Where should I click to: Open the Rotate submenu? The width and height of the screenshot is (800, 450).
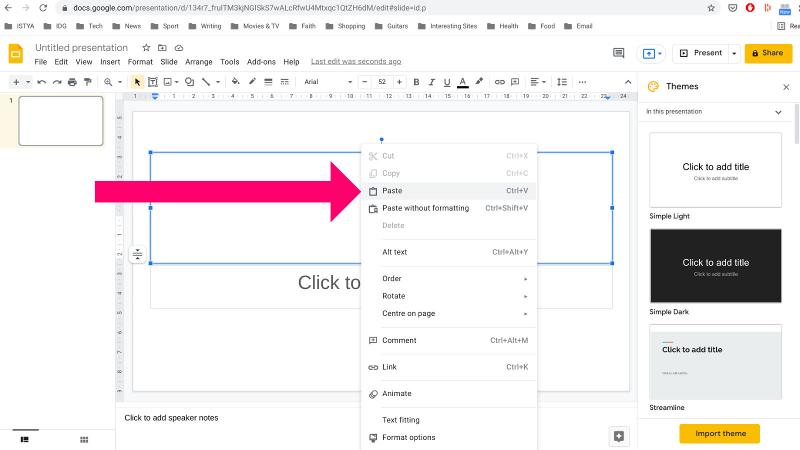click(449, 296)
